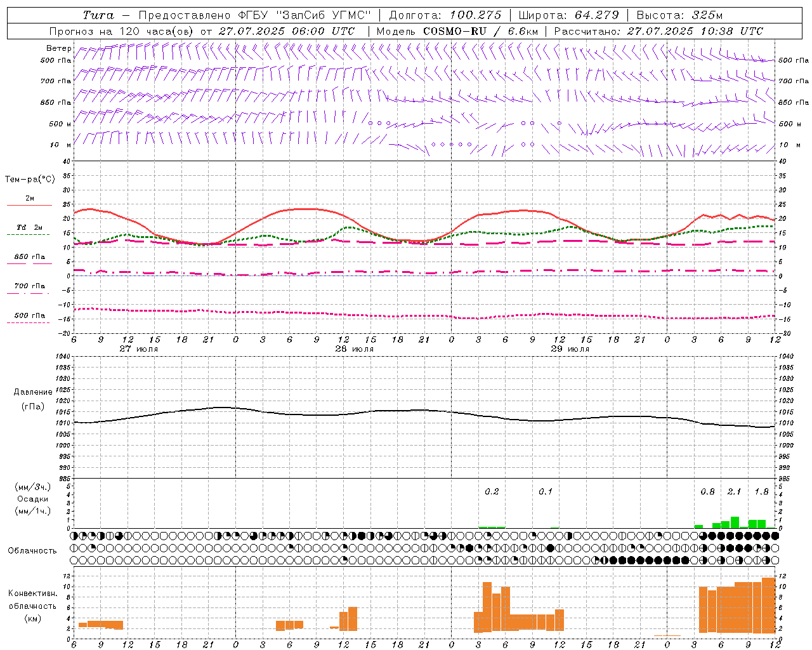812x650 pixels.
Task: Click the "500 гПа" temperature legend label
Action: [x=30, y=315]
